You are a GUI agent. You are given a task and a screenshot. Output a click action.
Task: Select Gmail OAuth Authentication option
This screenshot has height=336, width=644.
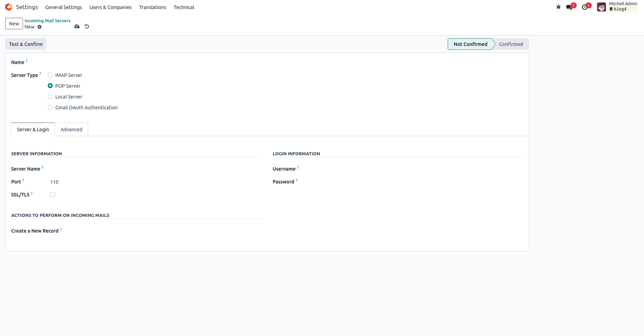pyautogui.click(x=50, y=107)
